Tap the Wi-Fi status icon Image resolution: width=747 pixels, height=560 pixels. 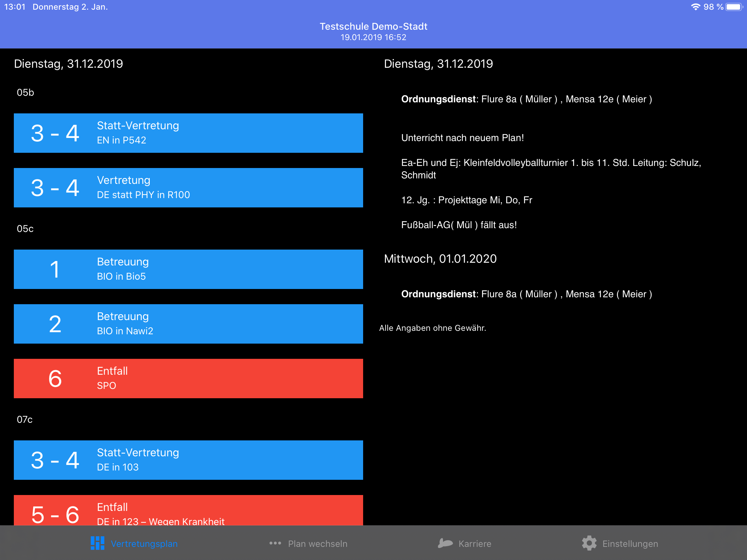695,7
